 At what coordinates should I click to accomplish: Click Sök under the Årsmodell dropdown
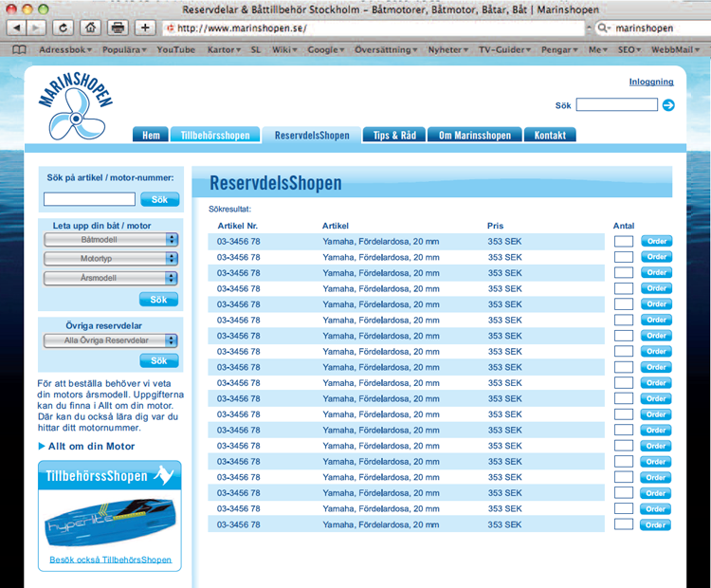tap(158, 300)
